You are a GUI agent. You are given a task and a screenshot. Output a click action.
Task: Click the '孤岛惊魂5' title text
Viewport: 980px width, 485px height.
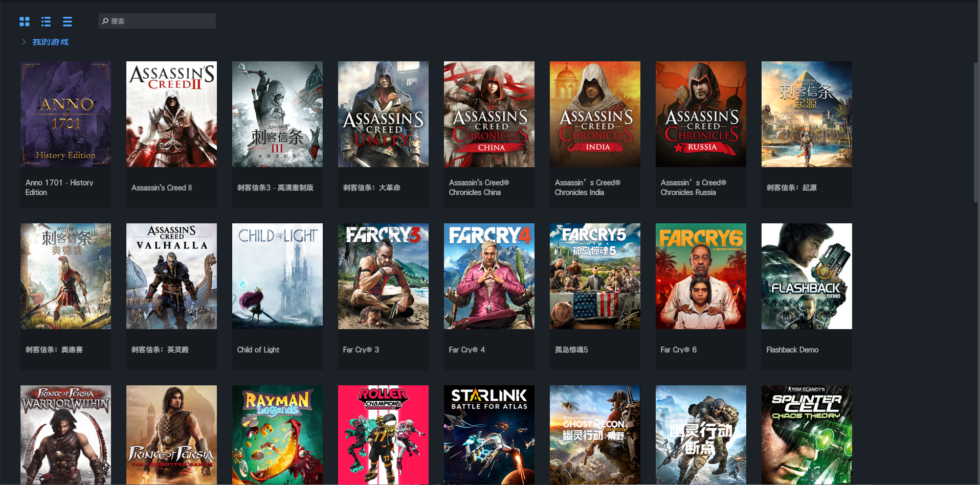click(x=571, y=350)
